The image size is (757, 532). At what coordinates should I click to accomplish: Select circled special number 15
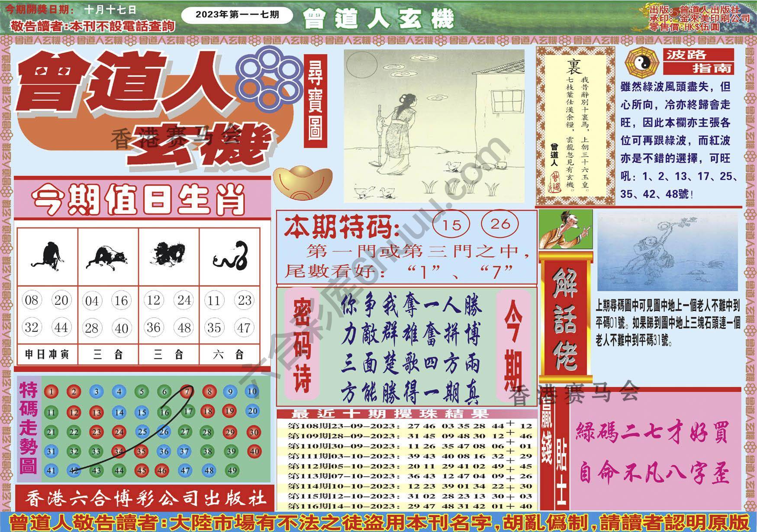coord(451,225)
